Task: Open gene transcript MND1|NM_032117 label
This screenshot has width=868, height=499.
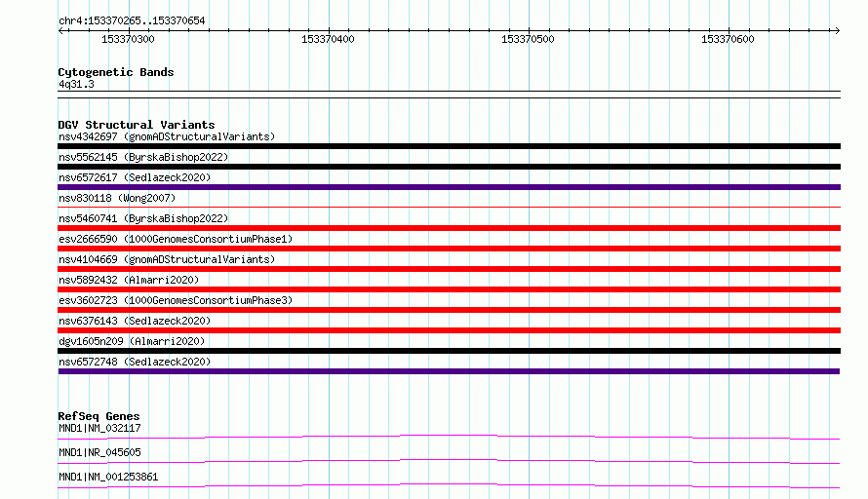Action: coord(99,428)
